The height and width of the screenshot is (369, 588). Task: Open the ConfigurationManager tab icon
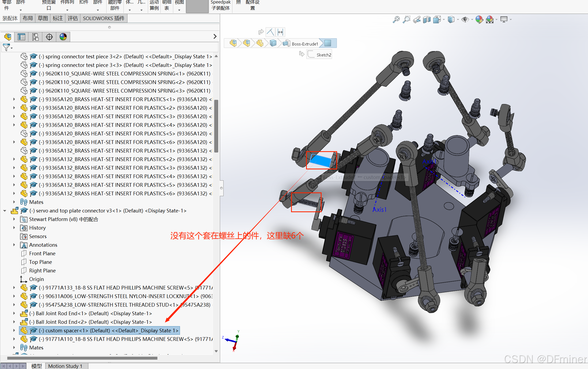[x=35, y=37]
